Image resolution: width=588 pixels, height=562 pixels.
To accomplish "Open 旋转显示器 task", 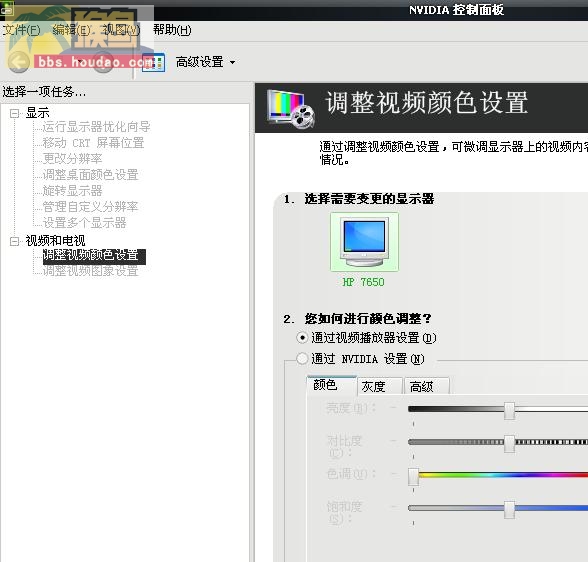I will (x=72, y=190).
